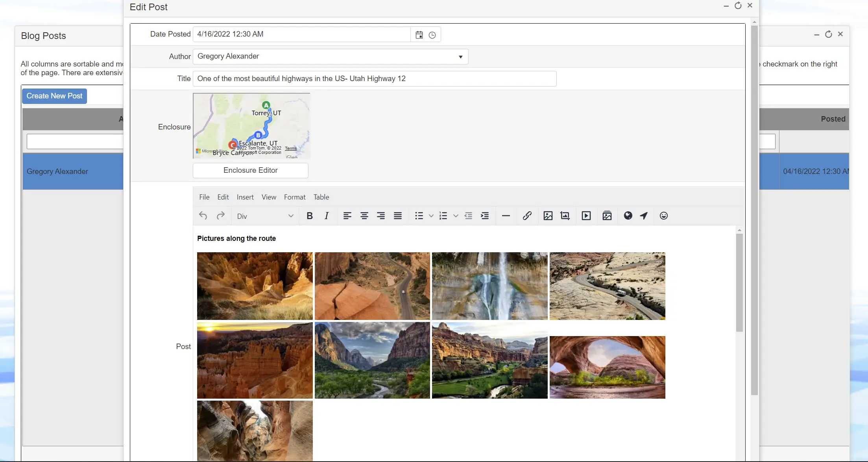Sort by the Posted column header

click(x=833, y=119)
